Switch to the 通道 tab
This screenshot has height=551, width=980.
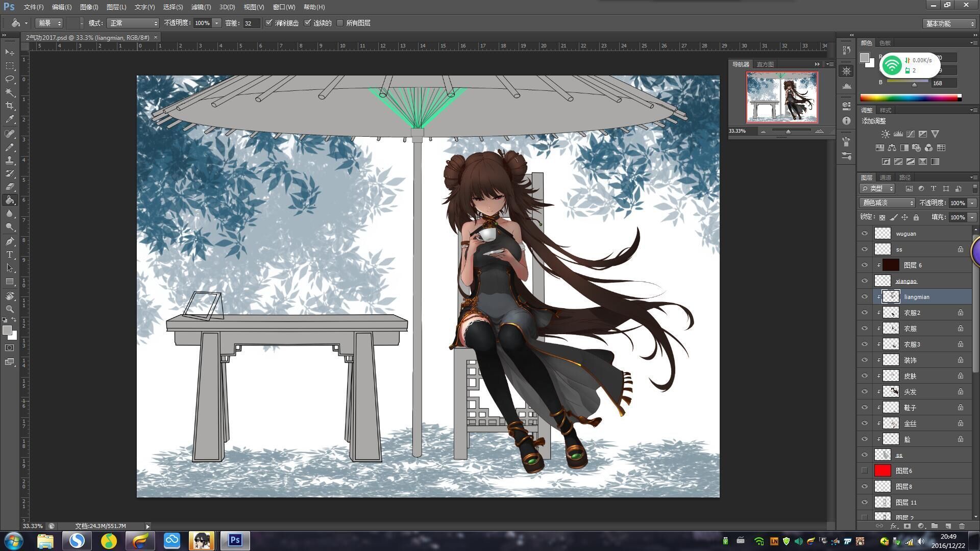point(886,178)
